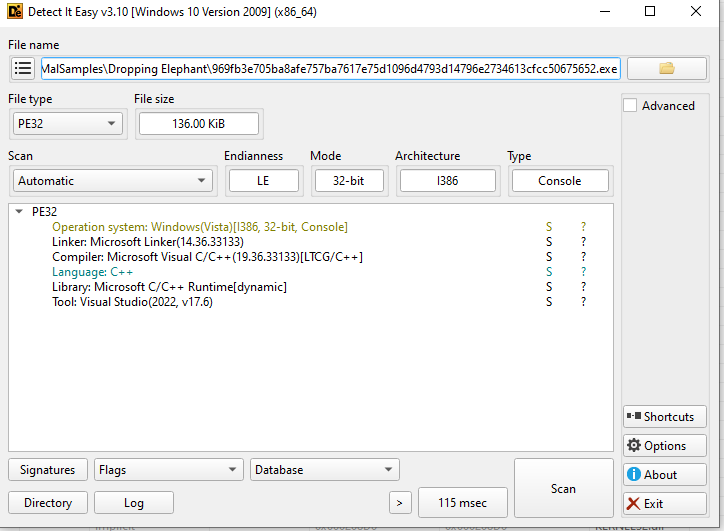Select the Language: C++ row
Screen dimensions: 724x531
pyautogui.click(x=92, y=272)
